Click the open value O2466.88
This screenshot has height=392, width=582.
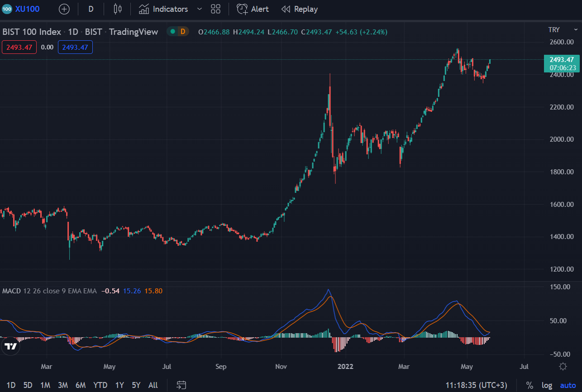coord(215,32)
